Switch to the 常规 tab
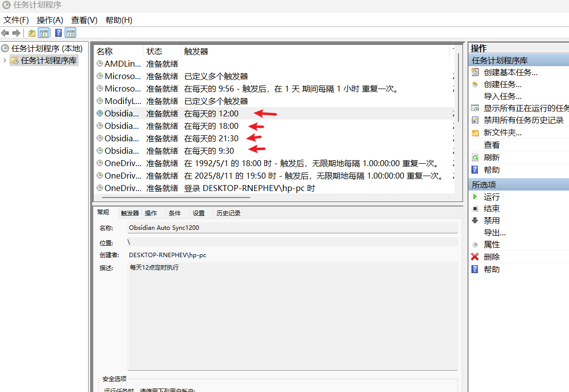This screenshot has height=392, width=569. [x=103, y=212]
